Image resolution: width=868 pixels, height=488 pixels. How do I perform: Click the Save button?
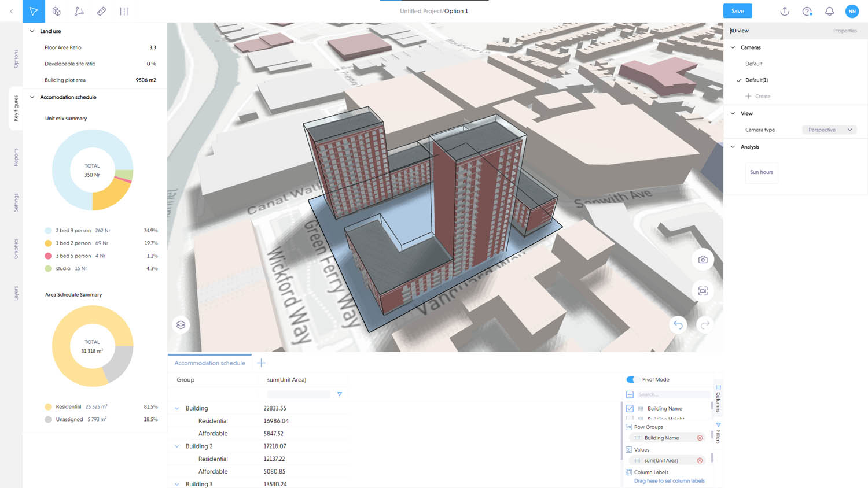coord(737,11)
